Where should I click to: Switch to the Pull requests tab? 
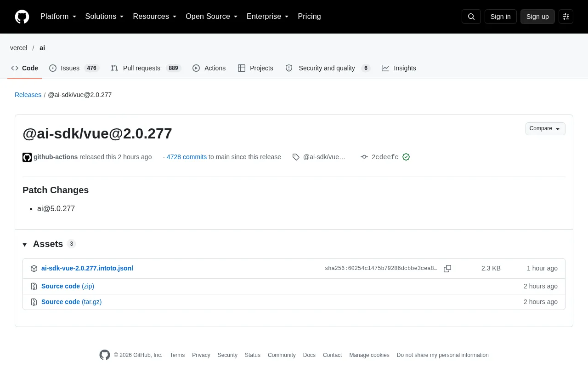(146, 68)
